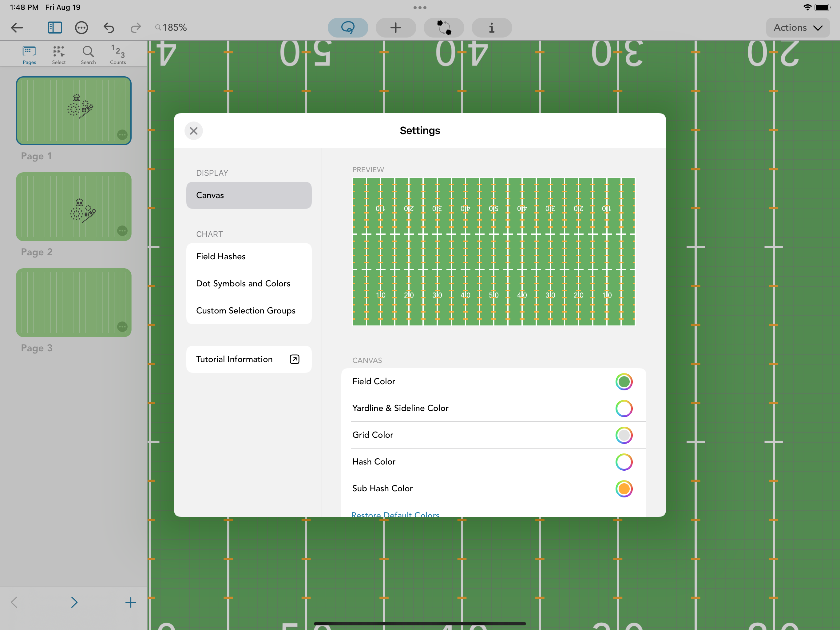Change the Field Color swatch
Image resolution: width=840 pixels, height=630 pixels.
[x=624, y=381]
